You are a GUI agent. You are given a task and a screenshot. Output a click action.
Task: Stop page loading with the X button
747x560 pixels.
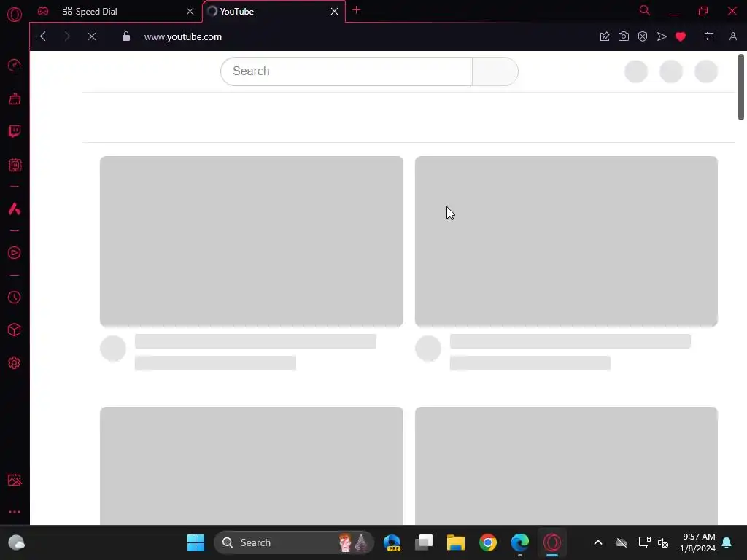coord(92,36)
